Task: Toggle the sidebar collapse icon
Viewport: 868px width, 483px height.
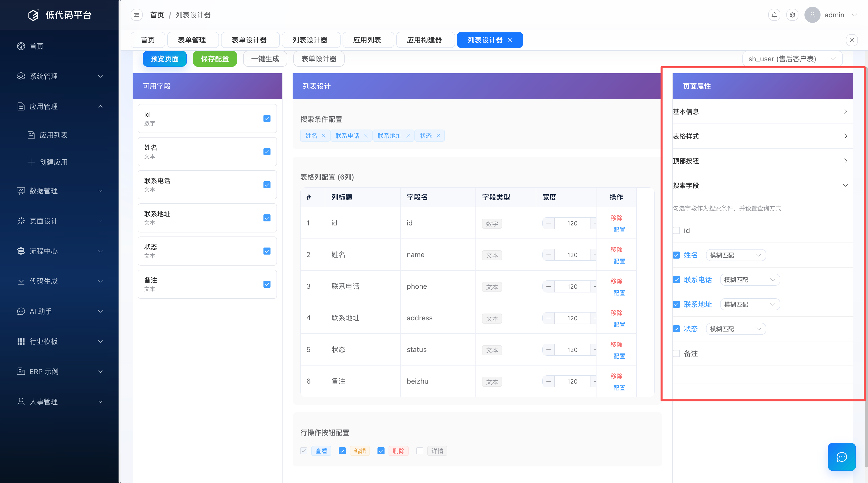Action: coord(136,15)
